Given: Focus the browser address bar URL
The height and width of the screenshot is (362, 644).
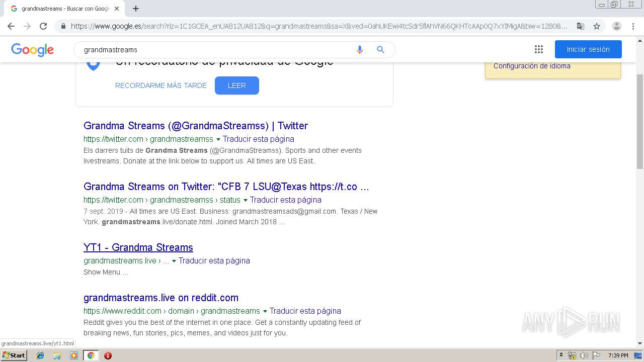Looking at the screenshot, I should click(x=318, y=26).
